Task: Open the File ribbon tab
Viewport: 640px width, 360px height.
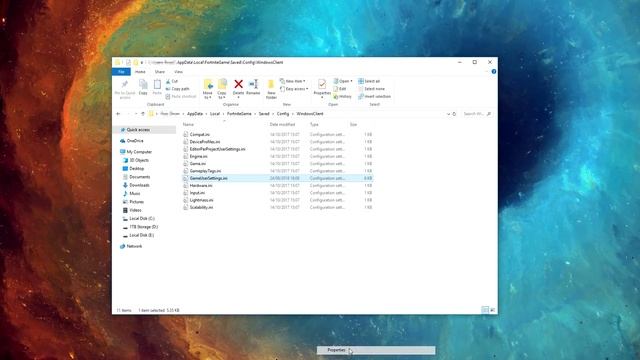Action: tap(121, 72)
